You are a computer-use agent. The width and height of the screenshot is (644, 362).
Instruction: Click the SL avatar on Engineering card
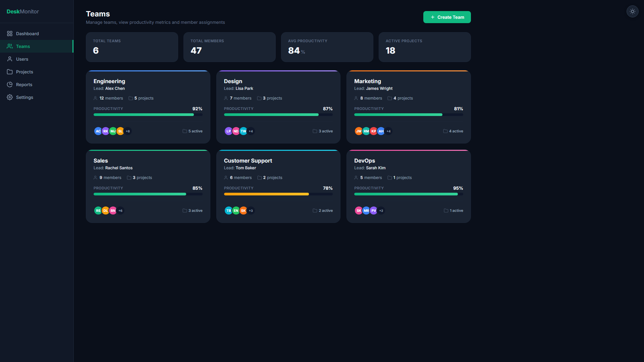point(120,131)
